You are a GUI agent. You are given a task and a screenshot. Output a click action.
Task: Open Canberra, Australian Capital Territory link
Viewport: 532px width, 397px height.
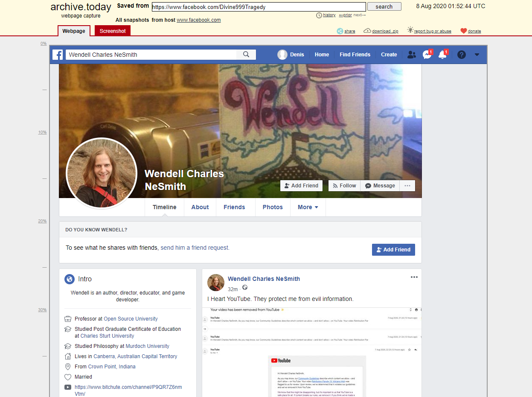(136, 356)
